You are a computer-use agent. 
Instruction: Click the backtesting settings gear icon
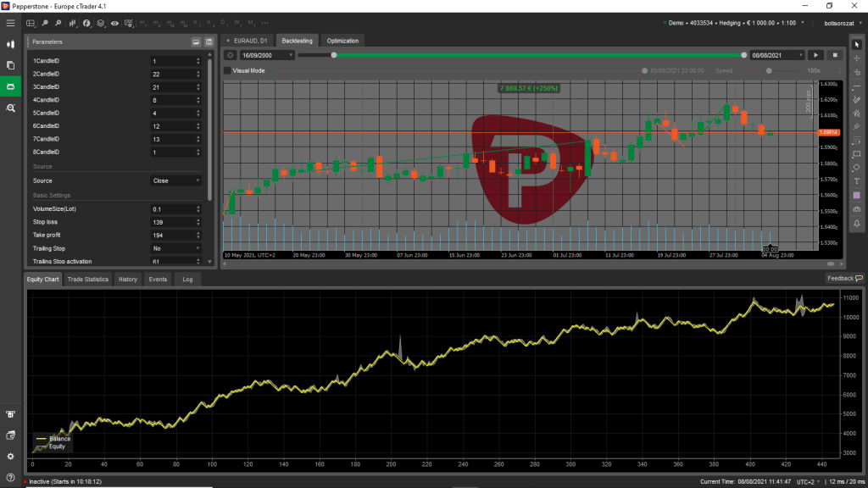pos(230,55)
